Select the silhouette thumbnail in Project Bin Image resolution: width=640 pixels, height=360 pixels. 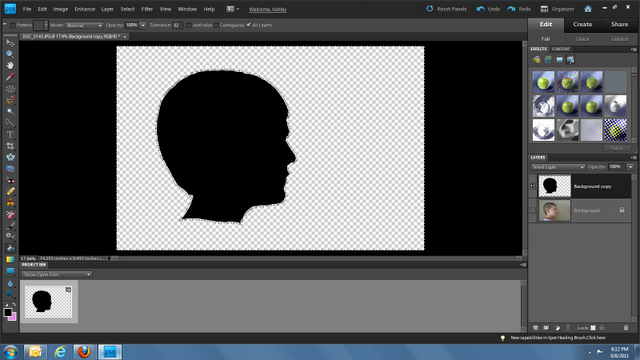point(49,302)
